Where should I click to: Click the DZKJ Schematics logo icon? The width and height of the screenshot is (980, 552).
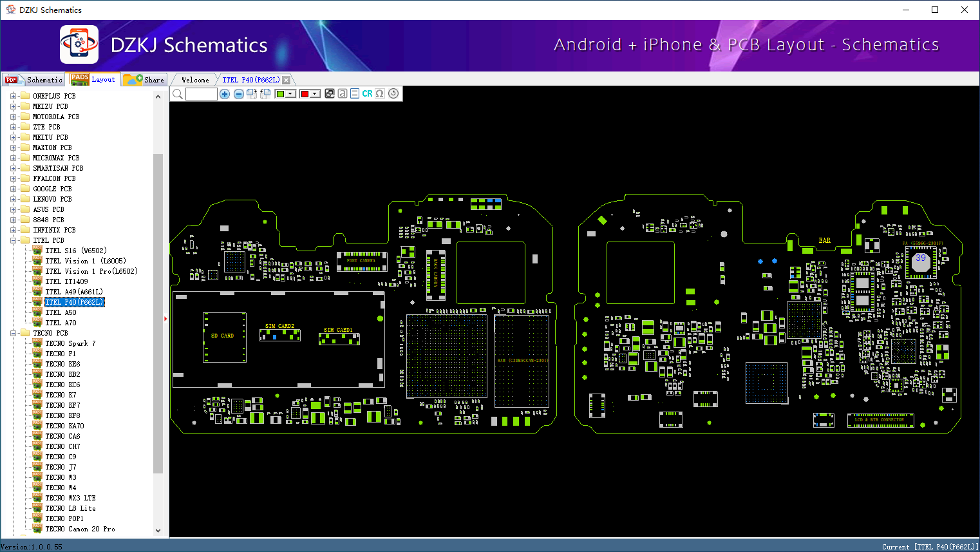point(79,44)
